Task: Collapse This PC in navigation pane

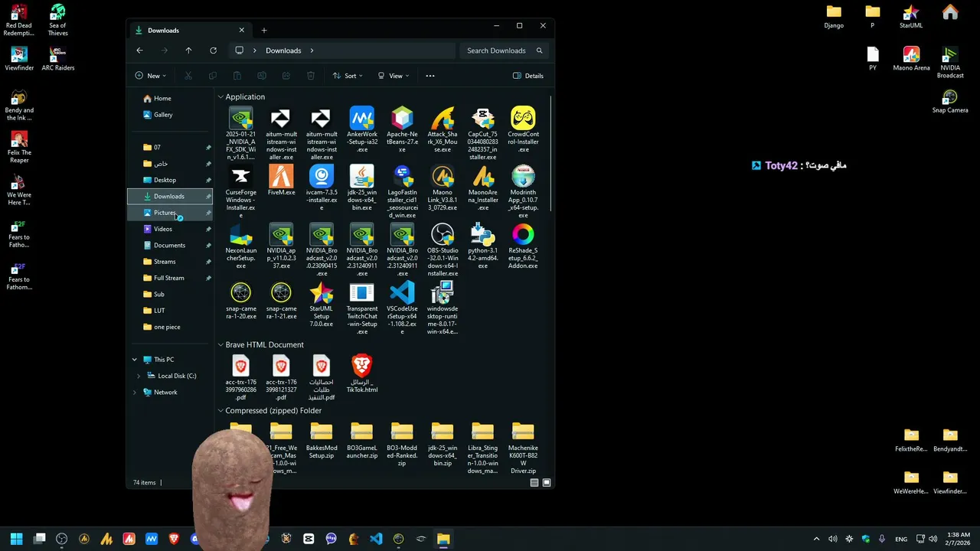Action: (x=135, y=360)
